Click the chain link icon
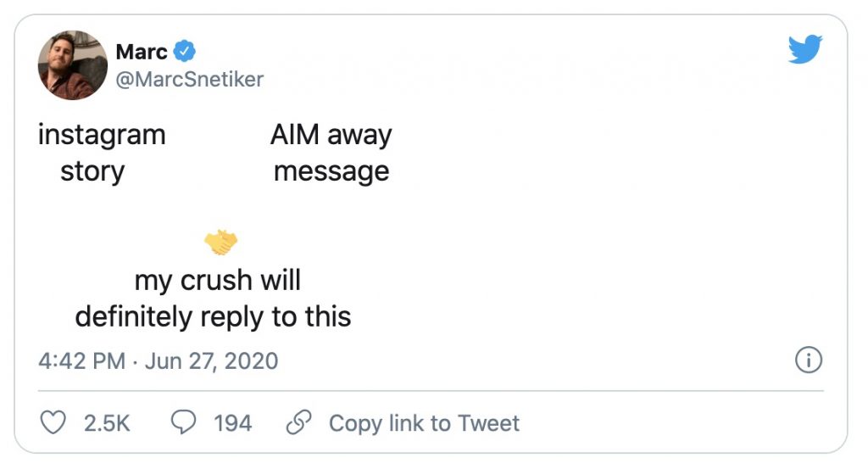This screenshot has width=868, height=469. (298, 422)
